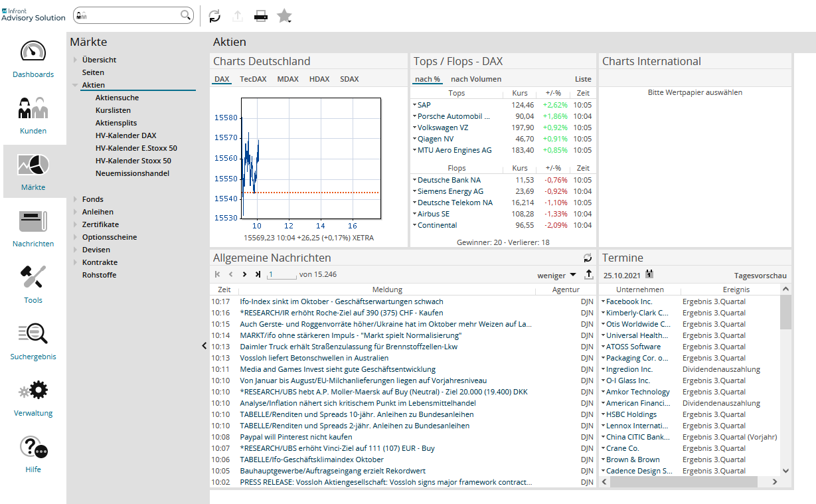The width and height of the screenshot is (816, 504).
Task: Open the Dashboards section
Action: [33, 60]
